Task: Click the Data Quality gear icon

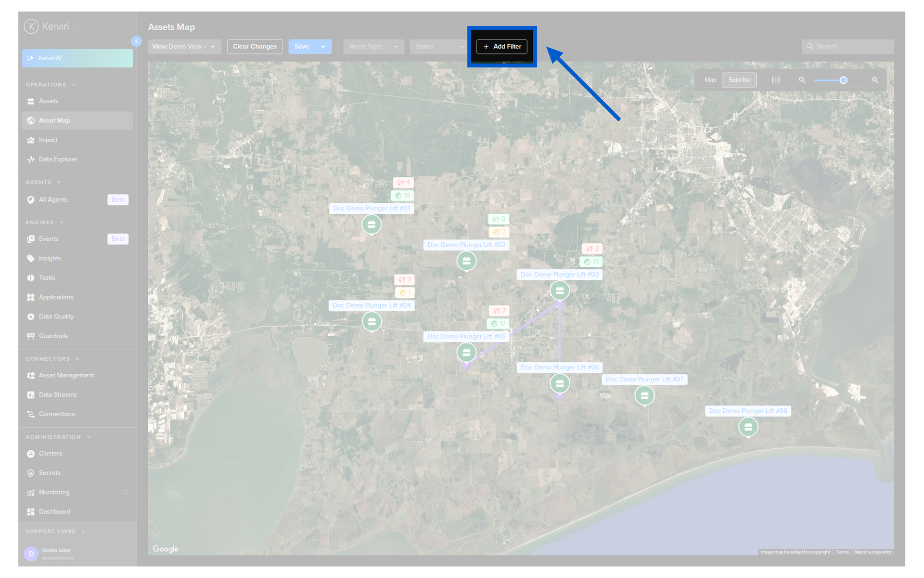Action: click(31, 317)
